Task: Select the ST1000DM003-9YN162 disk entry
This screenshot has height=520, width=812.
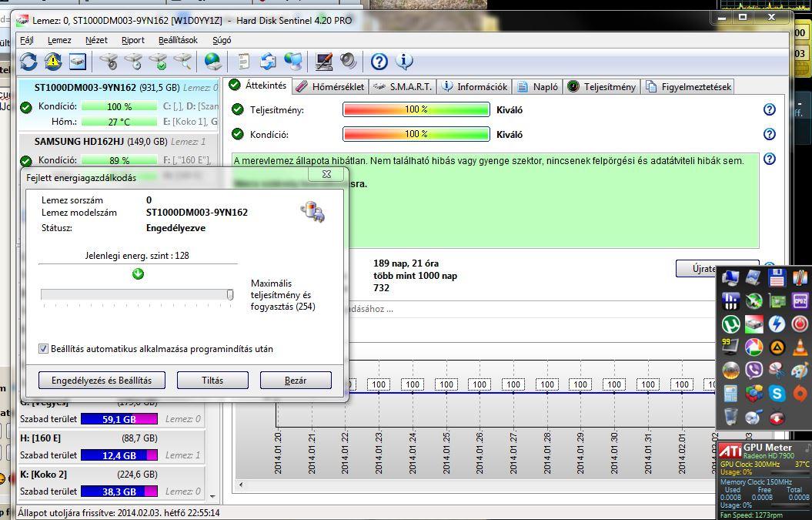Action: click(x=119, y=105)
